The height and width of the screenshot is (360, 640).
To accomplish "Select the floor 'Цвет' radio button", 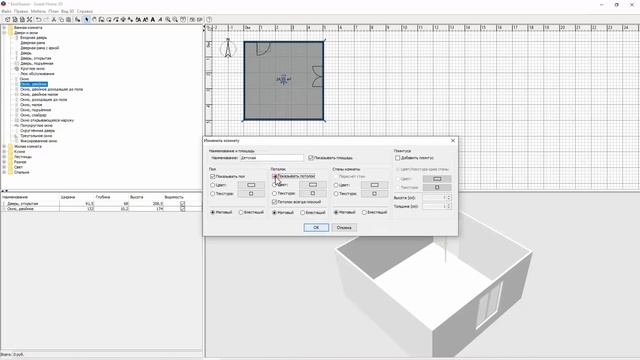I will click(x=213, y=185).
